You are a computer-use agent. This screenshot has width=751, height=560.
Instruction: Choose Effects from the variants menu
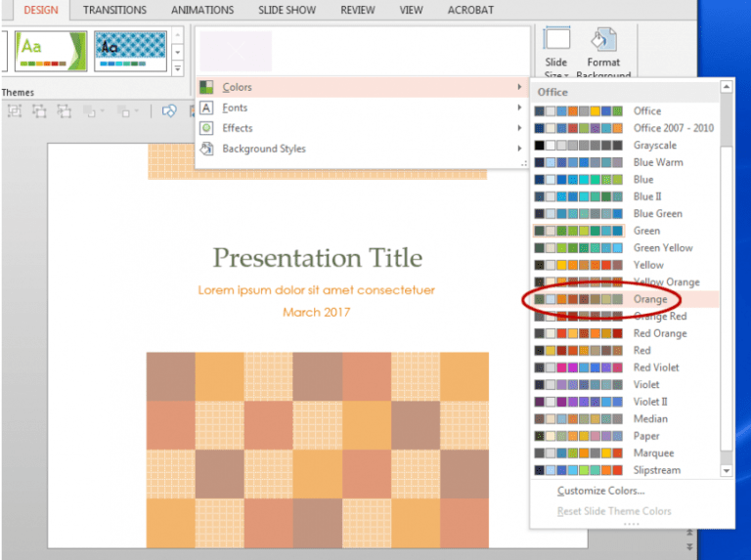coord(361,128)
